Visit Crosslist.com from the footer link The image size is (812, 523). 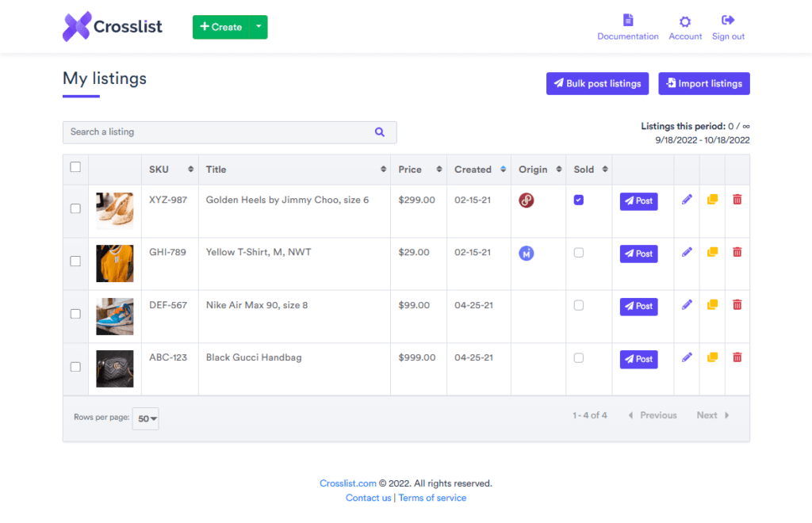(348, 483)
